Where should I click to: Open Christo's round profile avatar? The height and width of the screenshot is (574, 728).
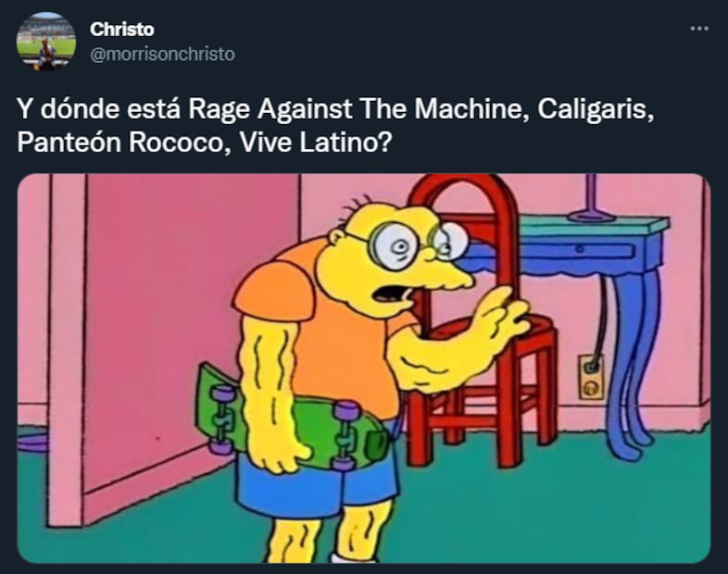pyautogui.click(x=46, y=42)
